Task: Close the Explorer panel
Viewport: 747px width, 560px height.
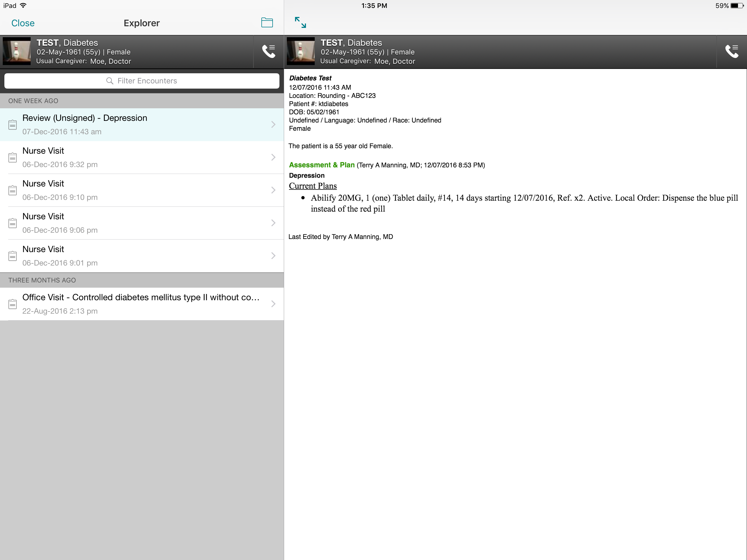Action: pyautogui.click(x=23, y=23)
